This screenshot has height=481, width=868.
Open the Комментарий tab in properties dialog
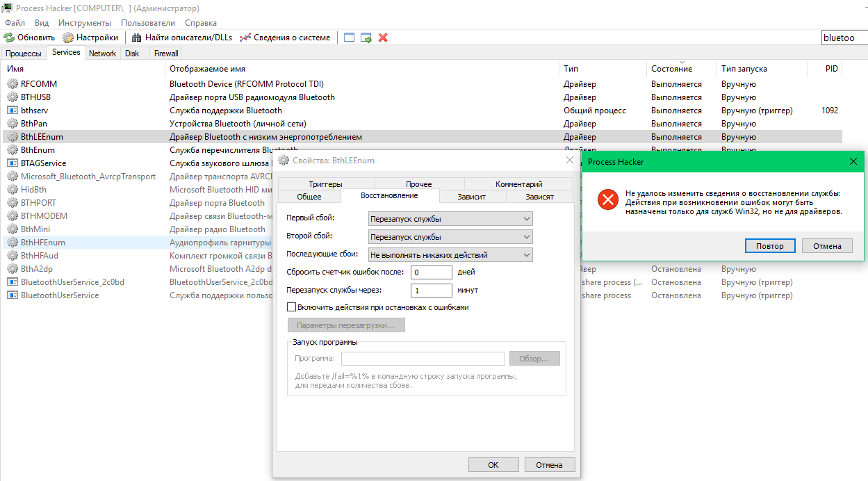point(518,184)
